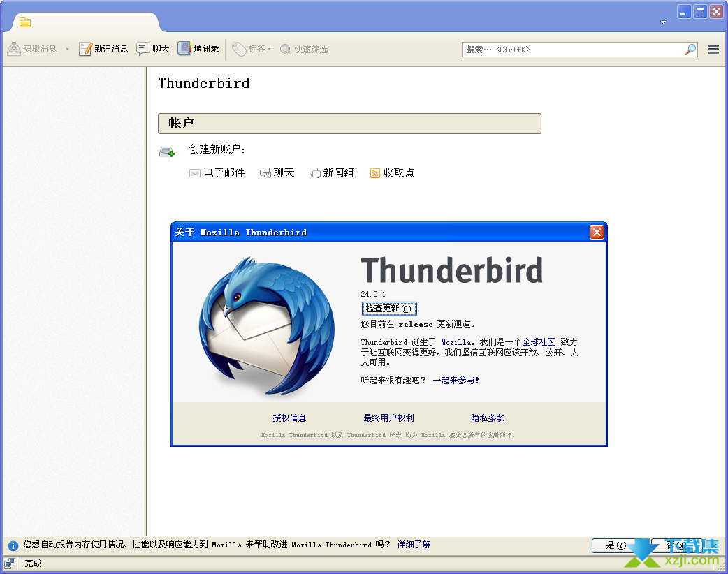Screen dimensions: 728x574
Task: Create a newsgroup account (新闻组)
Action: pos(332,172)
